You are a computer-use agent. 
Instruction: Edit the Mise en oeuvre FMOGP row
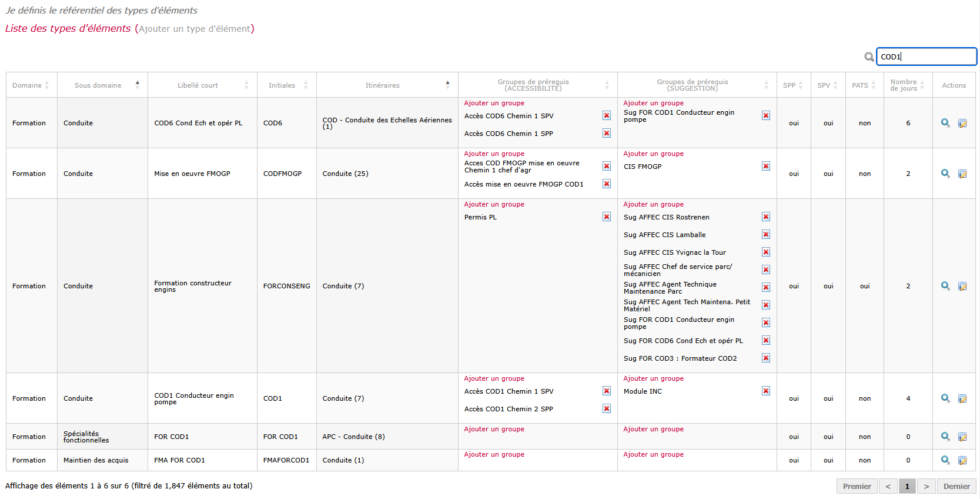[962, 174]
